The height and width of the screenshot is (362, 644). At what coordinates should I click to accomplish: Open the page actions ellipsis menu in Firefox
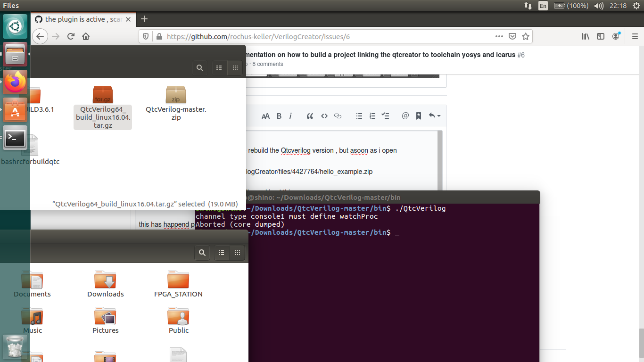(x=499, y=36)
